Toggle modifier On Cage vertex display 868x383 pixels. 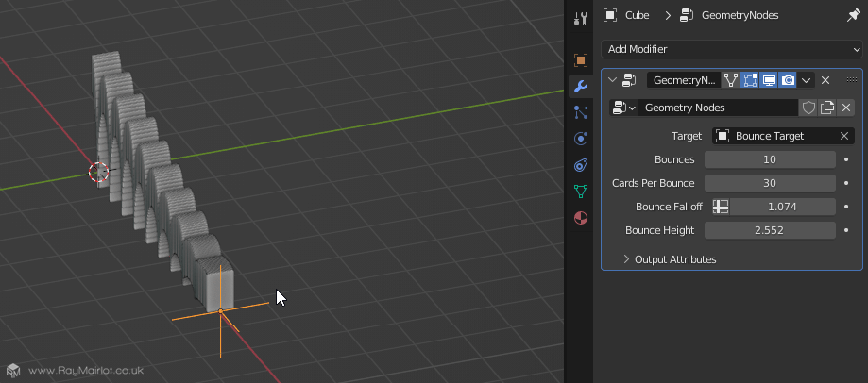click(731, 80)
